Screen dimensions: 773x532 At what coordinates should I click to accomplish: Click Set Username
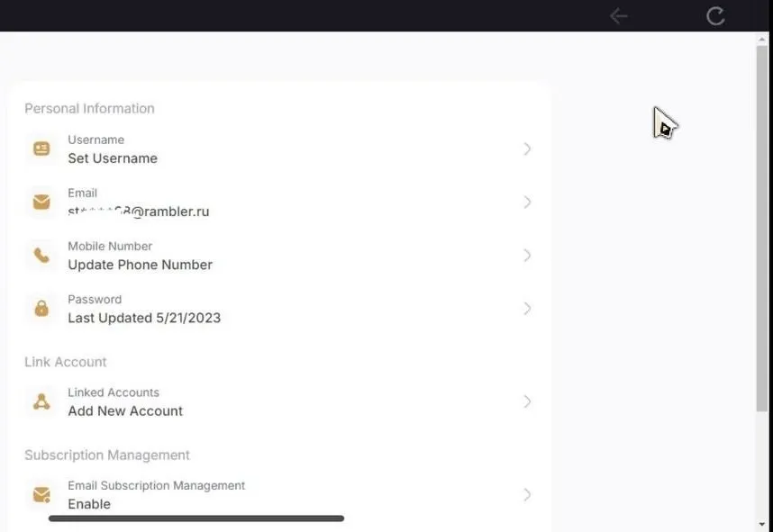[x=113, y=158]
